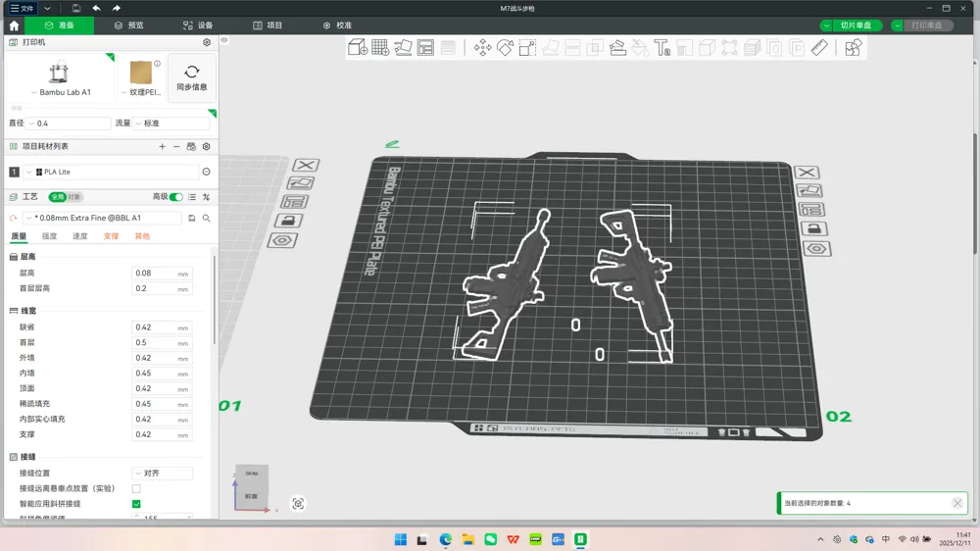Open Microsoft Edge from taskbar

(x=446, y=539)
